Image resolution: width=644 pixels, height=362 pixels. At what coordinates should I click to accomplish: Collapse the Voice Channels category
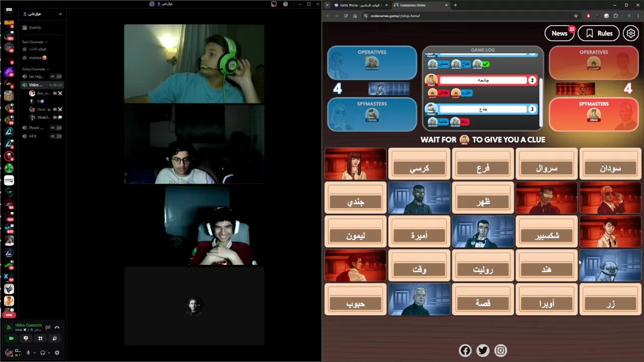35,69
